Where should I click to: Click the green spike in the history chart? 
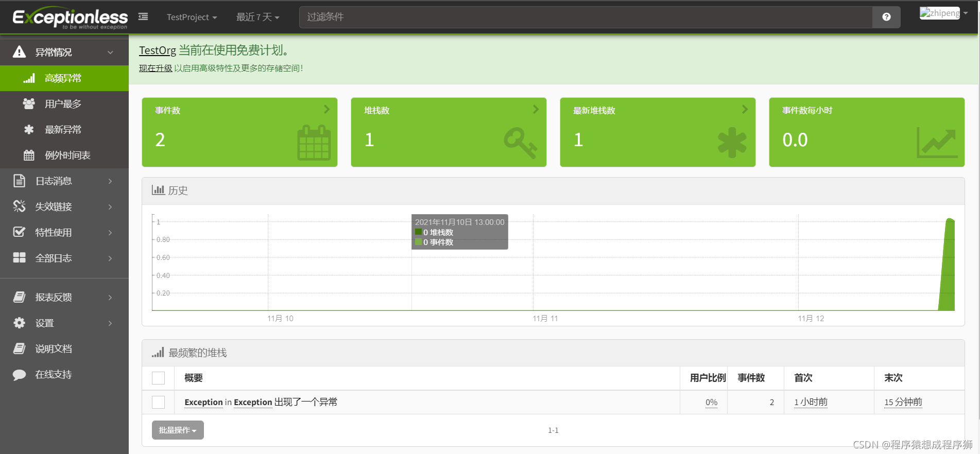947,265
